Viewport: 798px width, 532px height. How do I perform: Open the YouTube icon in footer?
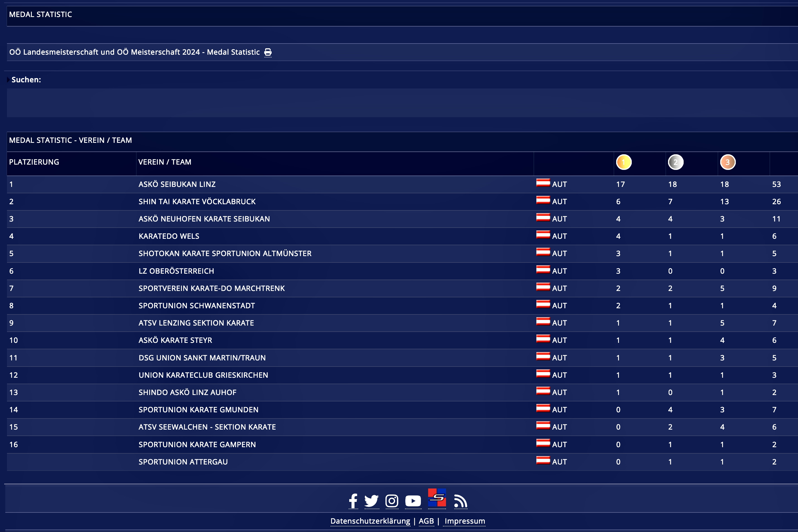(x=413, y=501)
